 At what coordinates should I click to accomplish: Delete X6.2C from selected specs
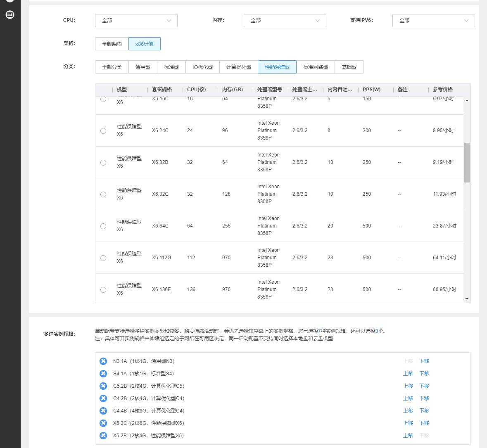pyautogui.click(x=103, y=423)
